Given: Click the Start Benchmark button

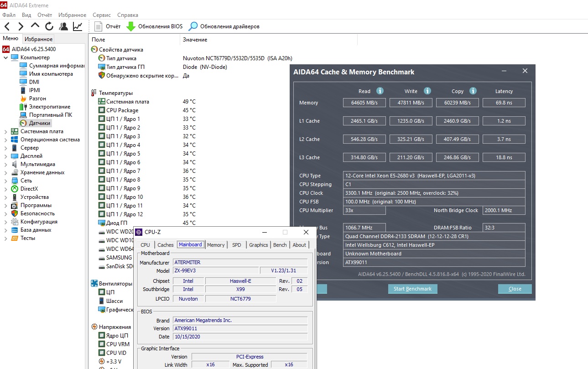Looking at the screenshot, I should (412, 289).
